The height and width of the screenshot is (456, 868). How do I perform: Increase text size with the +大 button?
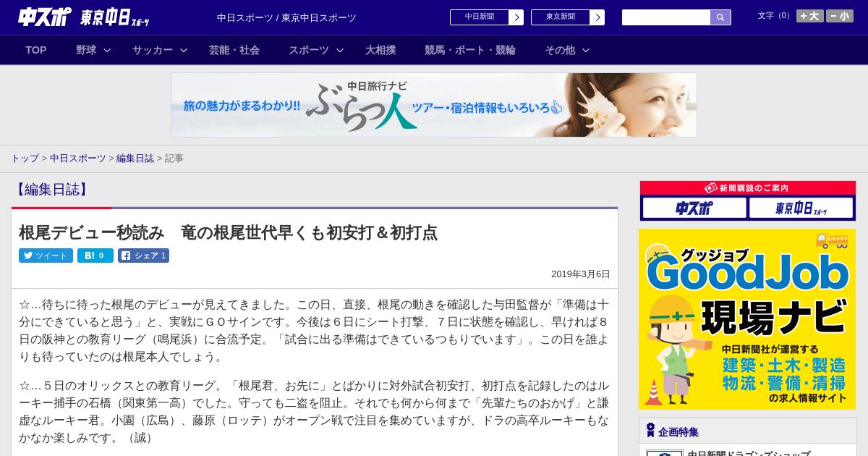point(809,16)
